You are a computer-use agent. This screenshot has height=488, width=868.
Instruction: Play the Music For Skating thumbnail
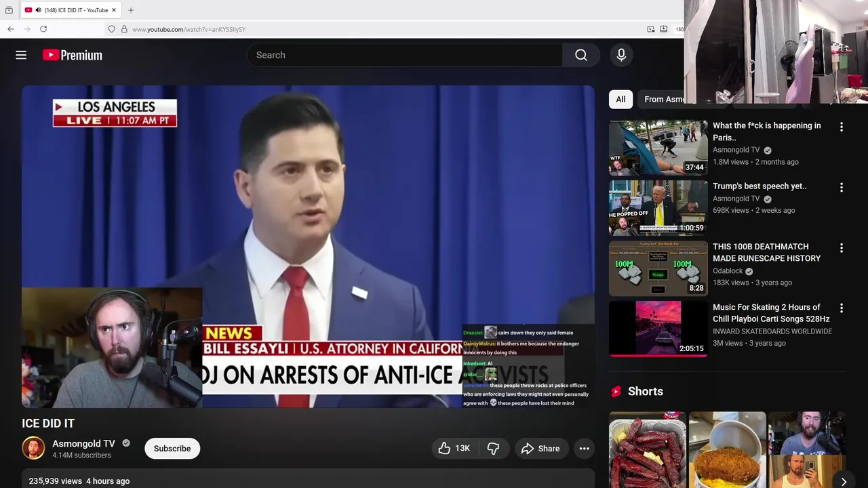[658, 329]
